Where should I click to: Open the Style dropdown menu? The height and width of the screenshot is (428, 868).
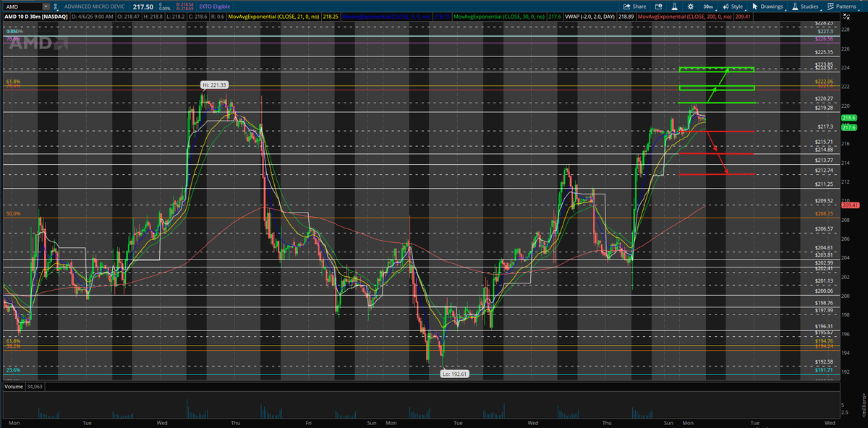[x=733, y=7]
